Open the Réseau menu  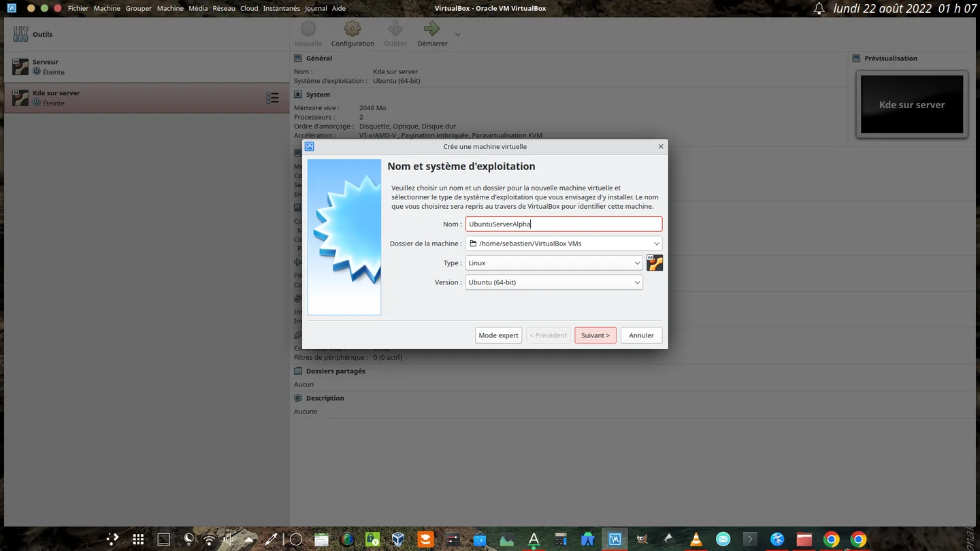click(224, 8)
